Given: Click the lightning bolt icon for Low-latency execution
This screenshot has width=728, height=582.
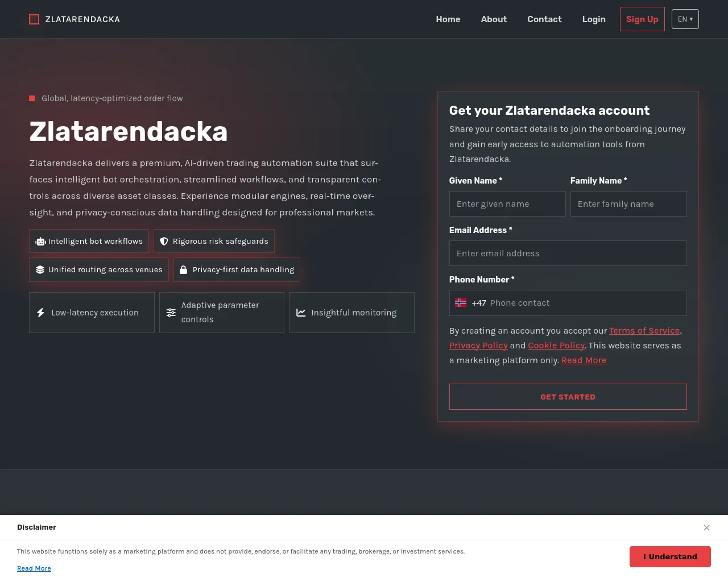Looking at the screenshot, I should [x=40, y=313].
